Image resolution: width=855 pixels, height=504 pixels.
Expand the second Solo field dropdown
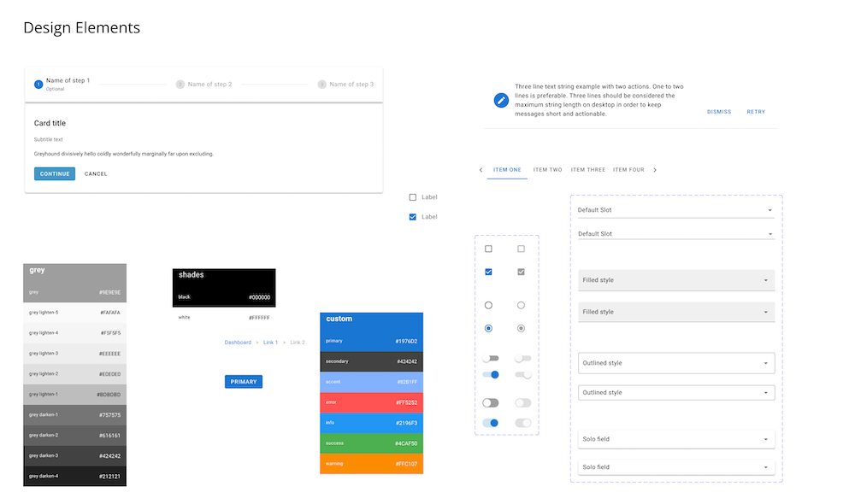675,467
